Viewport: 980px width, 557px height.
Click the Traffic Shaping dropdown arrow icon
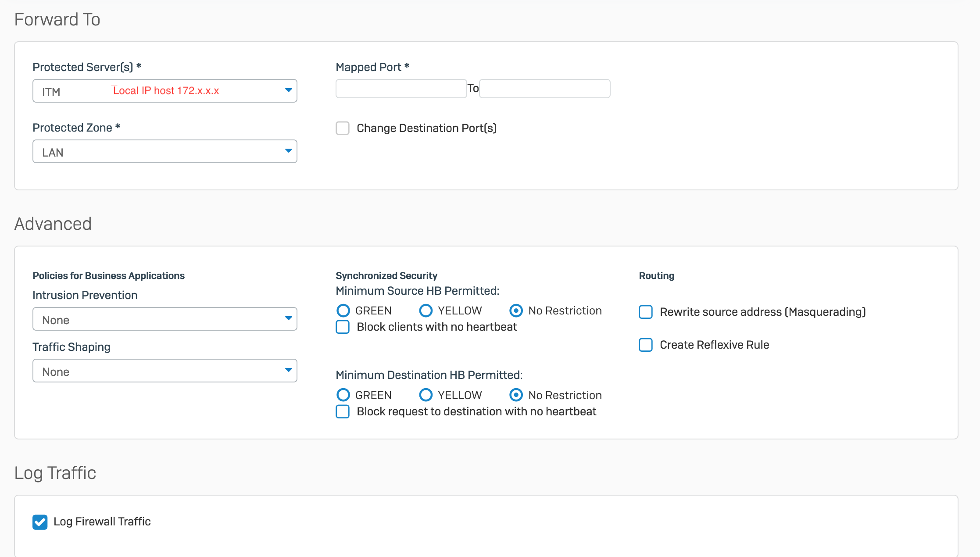[x=288, y=370]
